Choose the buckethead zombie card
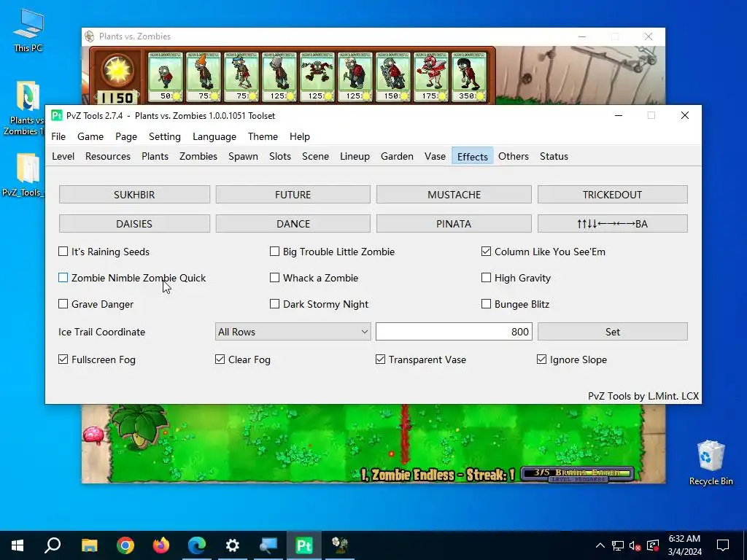Screen dimensions: 747x560 click(279, 77)
